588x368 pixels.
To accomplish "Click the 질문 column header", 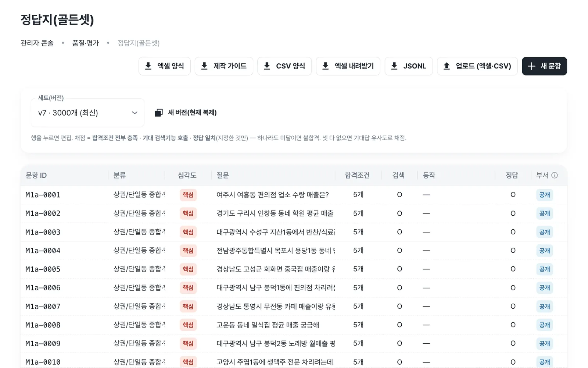I will [x=223, y=175].
